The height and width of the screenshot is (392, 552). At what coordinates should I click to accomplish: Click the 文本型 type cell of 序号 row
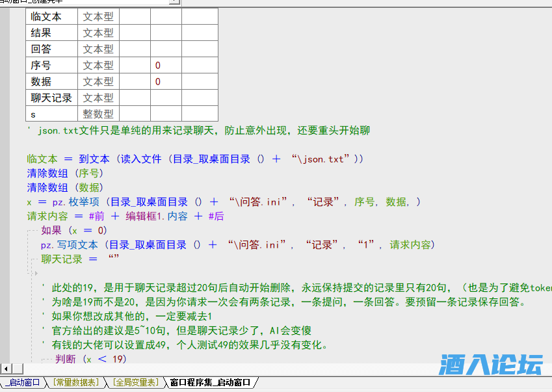click(99, 65)
